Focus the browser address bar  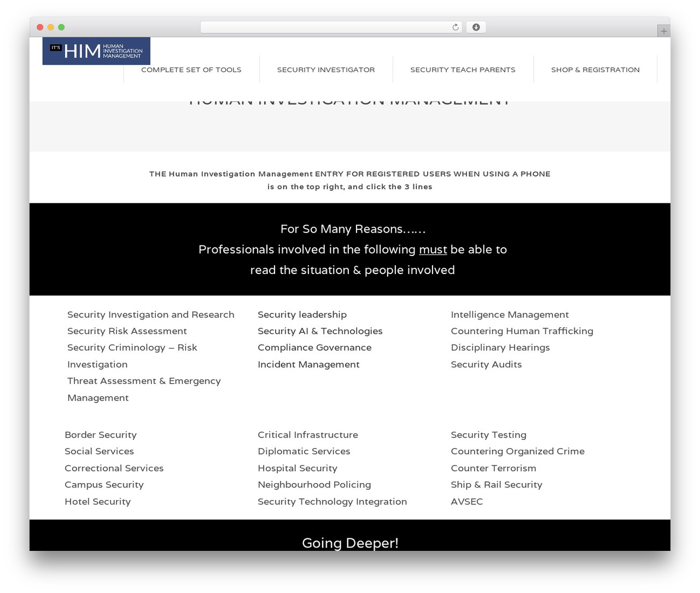pos(331,27)
